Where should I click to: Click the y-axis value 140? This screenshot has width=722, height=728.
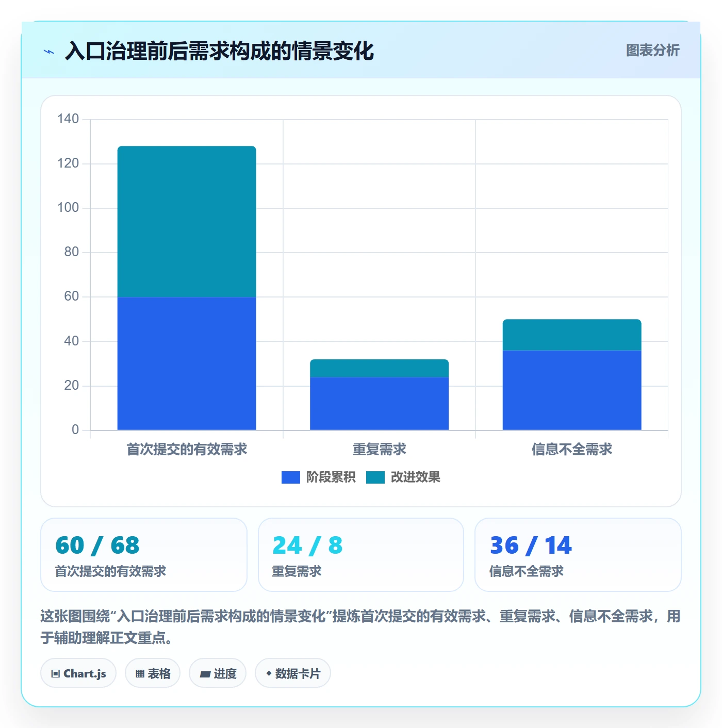(x=68, y=119)
